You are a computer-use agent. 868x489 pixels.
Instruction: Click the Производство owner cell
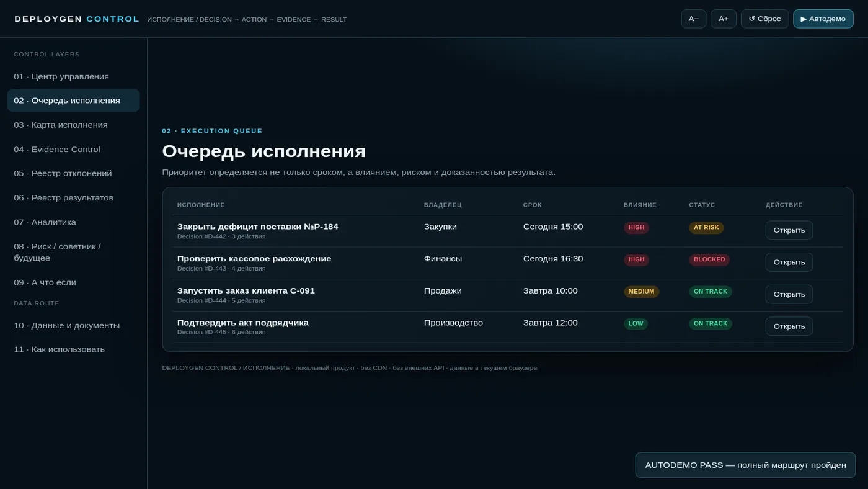tap(453, 323)
